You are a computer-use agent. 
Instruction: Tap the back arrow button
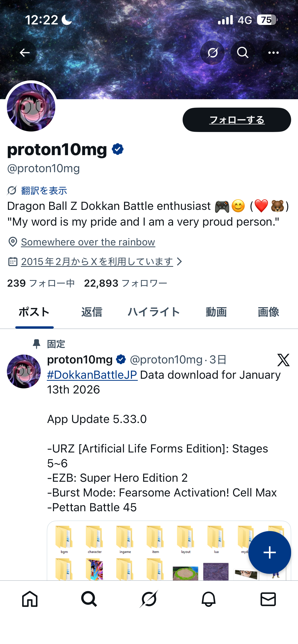(24, 53)
